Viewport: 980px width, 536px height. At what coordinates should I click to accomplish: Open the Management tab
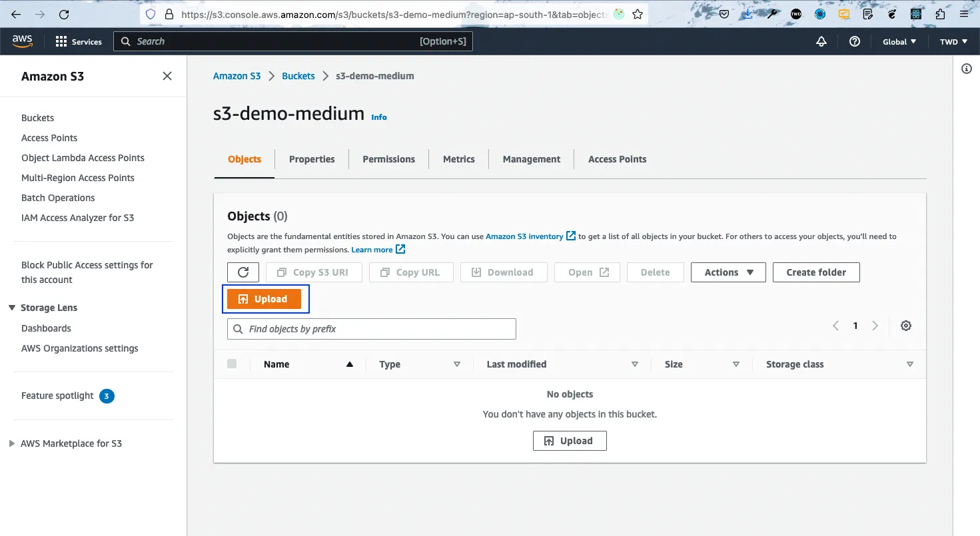click(x=532, y=159)
